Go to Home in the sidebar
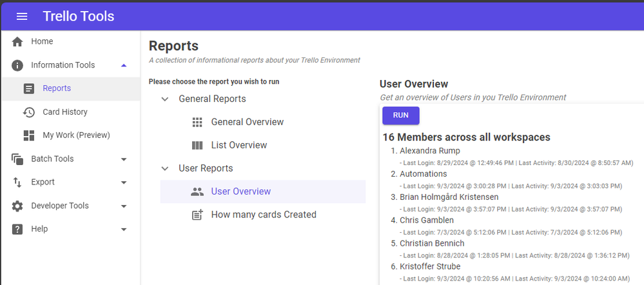The image size is (644, 285). pos(70,41)
